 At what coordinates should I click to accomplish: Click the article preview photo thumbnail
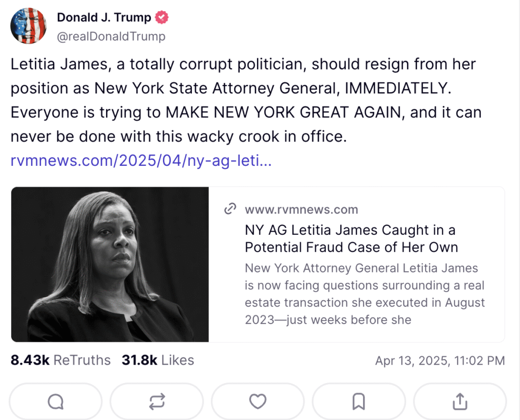[x=110, y=264]
